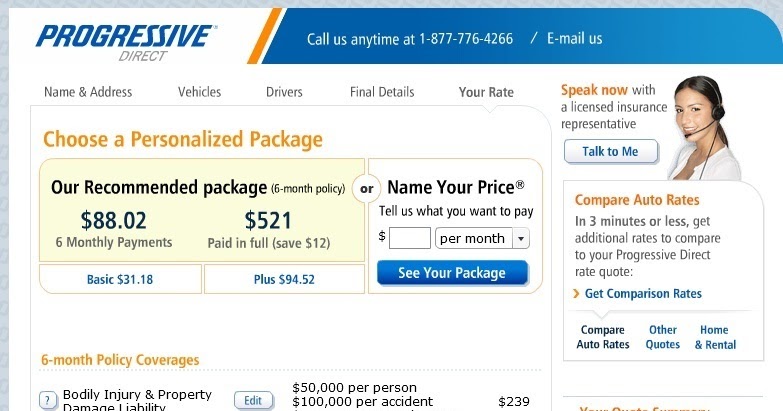
Task: Open the Vehicles step tab
Action: pos(199,92)
